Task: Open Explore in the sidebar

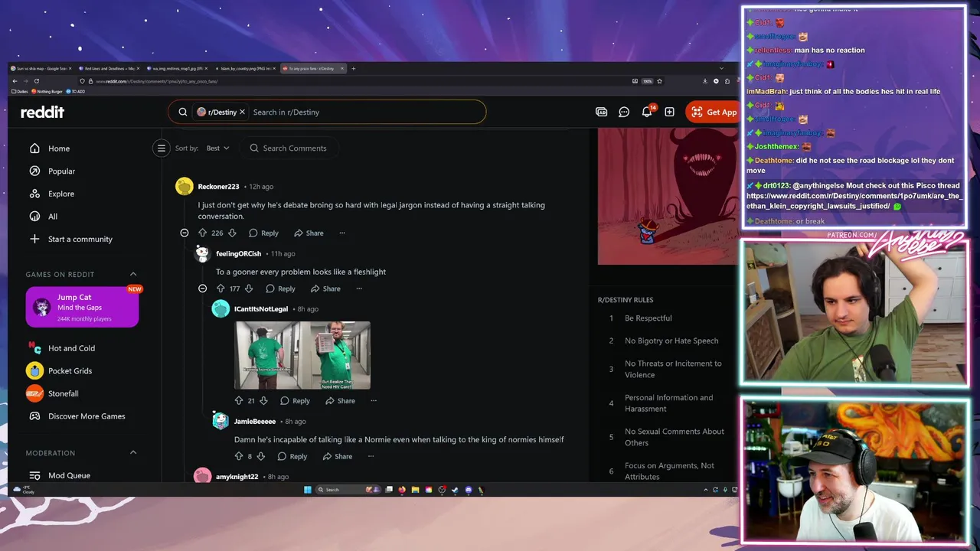Action: 61,194
